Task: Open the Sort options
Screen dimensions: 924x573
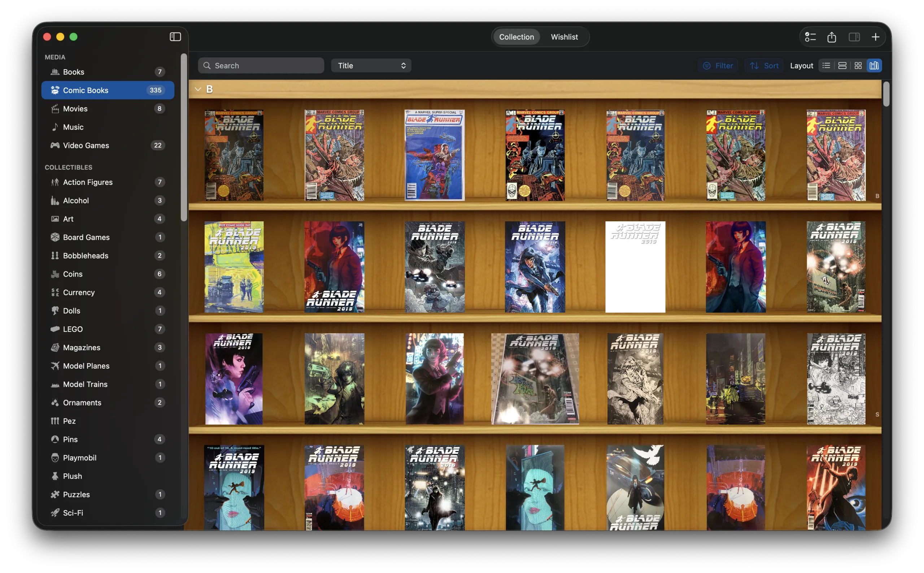Action: pos(764,66)
